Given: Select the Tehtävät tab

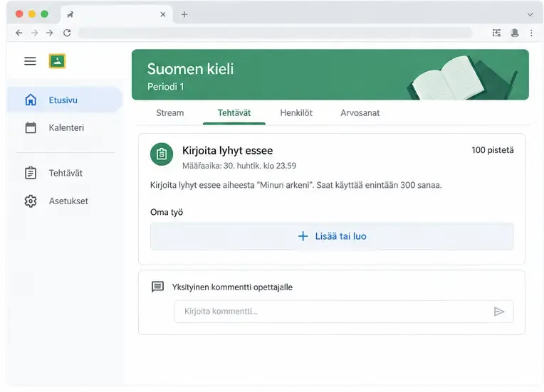Looking at the screenshot, I should coord(234,113).
